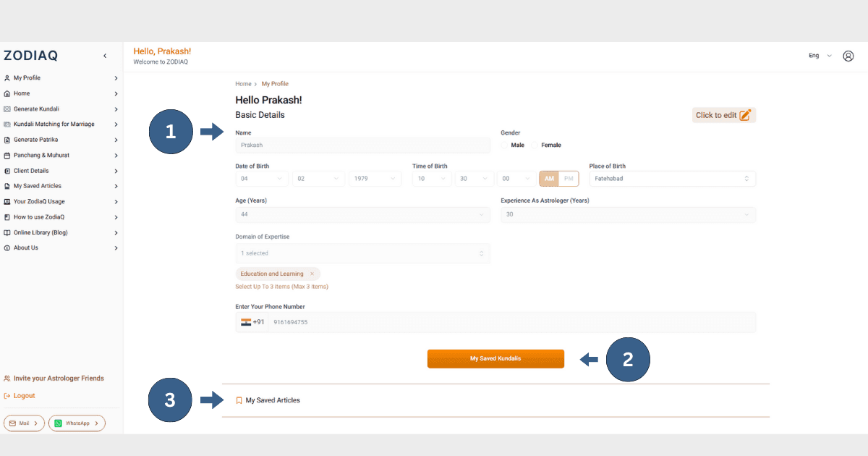
Task: Open the Domain of Expertise selector
Action: tap(362, 253)
